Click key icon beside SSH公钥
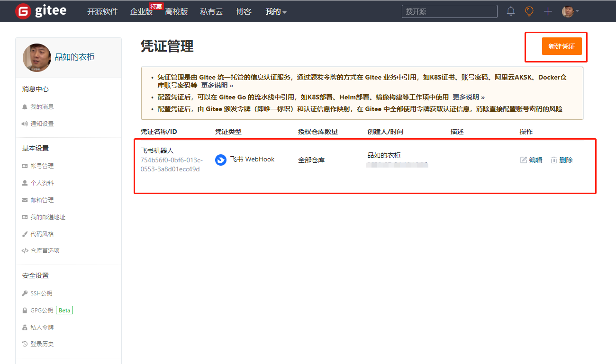Viewport: 616px width, 364px height. pyautogui.click(x=25, y=293)
